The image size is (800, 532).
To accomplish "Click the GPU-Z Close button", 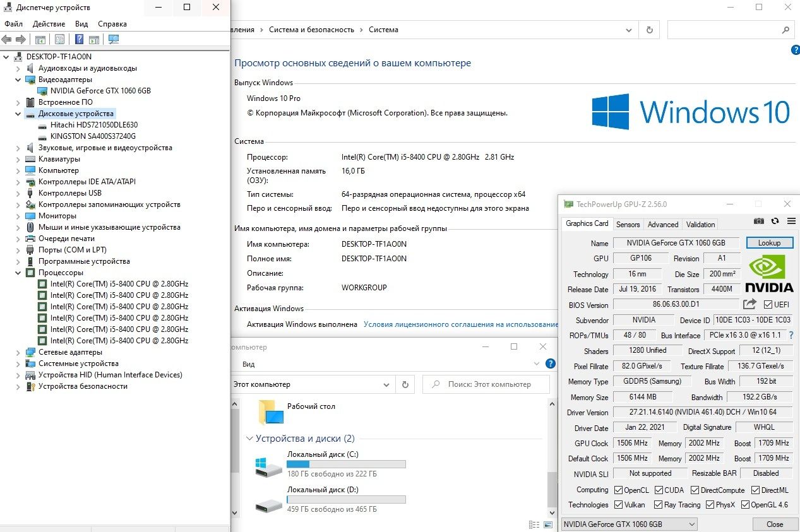I will point(775,524).
